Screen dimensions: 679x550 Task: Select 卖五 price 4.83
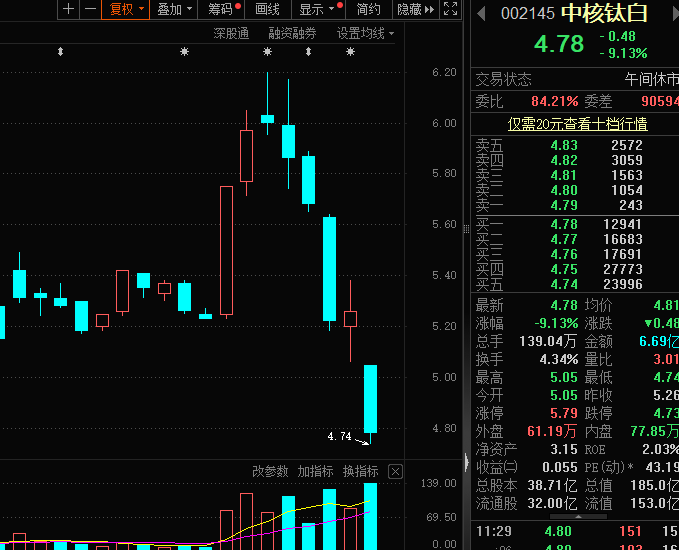tap(564, 145)
